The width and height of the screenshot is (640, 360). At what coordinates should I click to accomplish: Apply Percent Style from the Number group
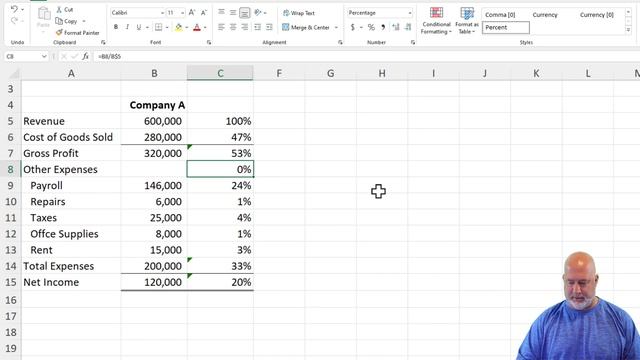pos(371,27)
